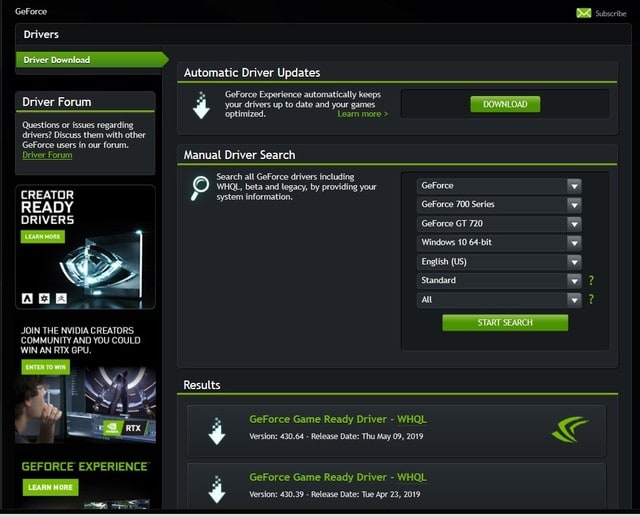Open the GeForce GT 720 product dropdown
Image resolution: width=640 pixels, height=517 pixels.
pos(499,224)
